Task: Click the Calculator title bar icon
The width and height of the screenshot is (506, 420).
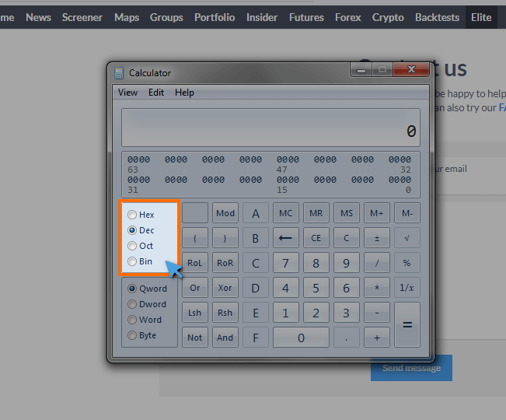Action: coord(119,73)
